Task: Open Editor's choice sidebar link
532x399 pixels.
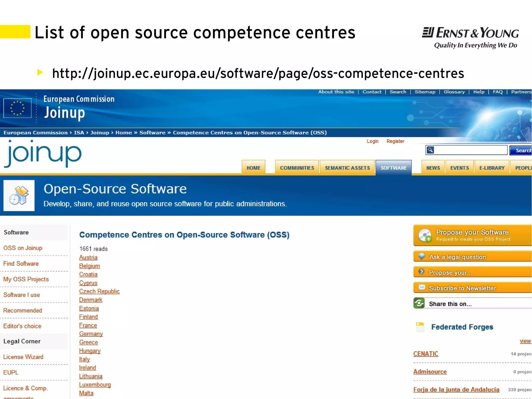Action: click(22, 326)
